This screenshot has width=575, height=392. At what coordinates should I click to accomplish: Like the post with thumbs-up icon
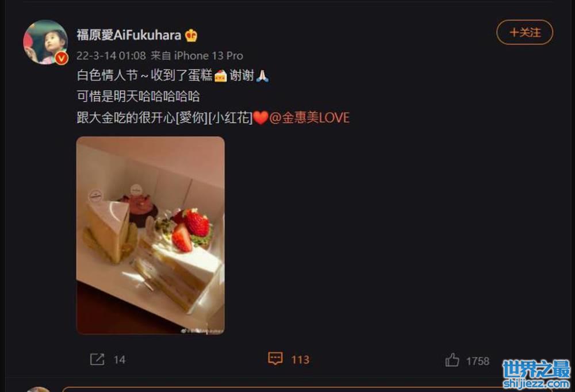point(452,360)
